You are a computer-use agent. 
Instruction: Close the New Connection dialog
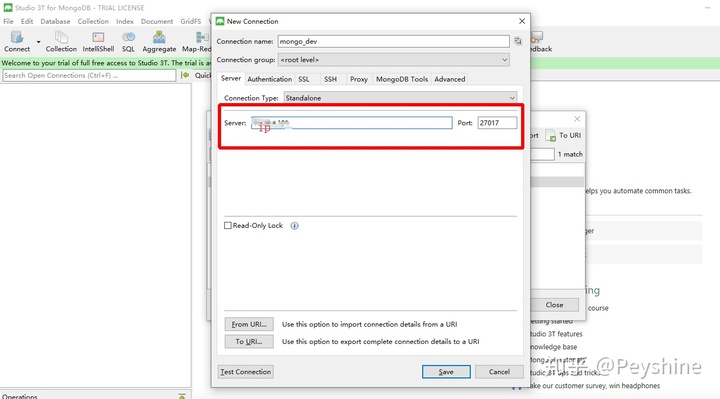pos(522,21)
